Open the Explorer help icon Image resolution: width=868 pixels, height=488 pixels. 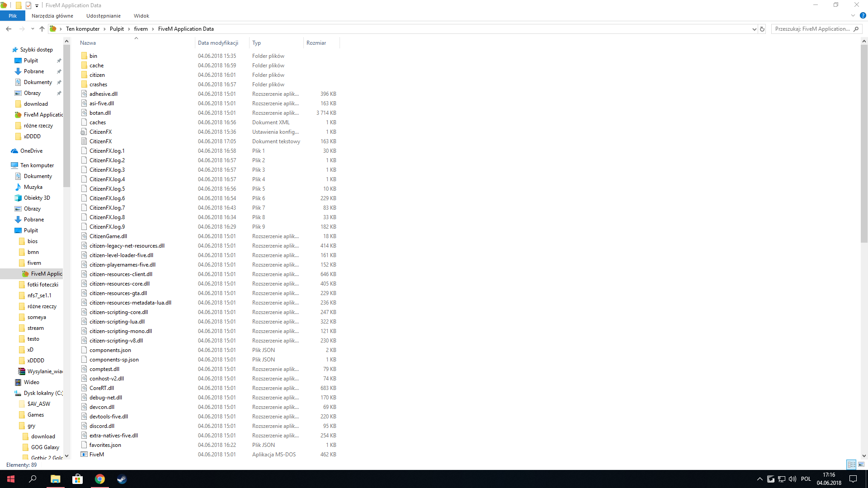(863, 15)
